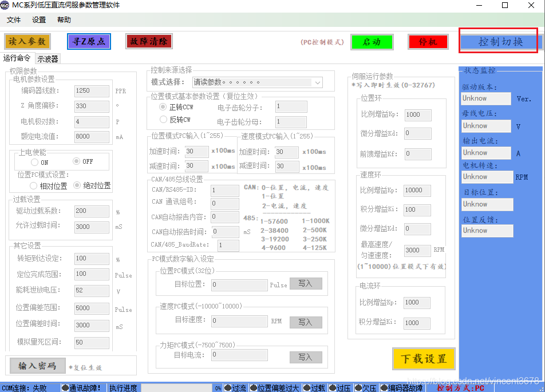The image size is (545, 392).
Task: Click the red 停机 button
Action: (x=428, y=42)
